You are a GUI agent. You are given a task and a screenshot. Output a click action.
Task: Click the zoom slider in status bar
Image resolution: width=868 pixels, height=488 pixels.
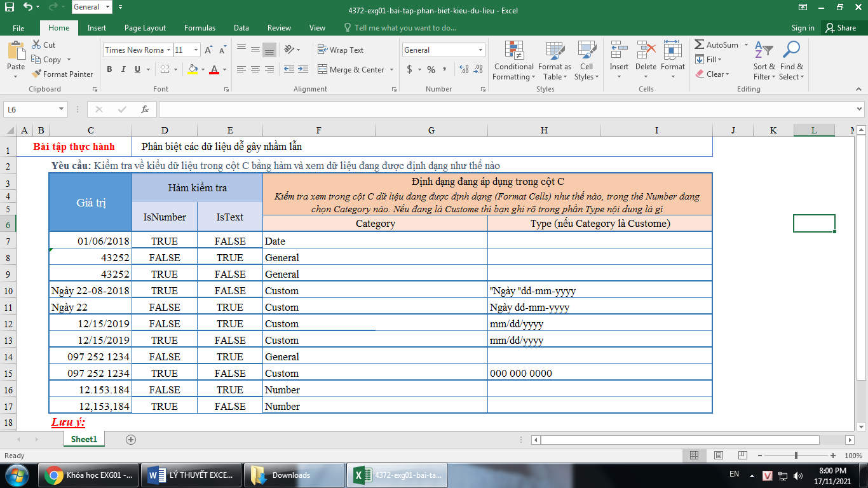coord(796,456)
